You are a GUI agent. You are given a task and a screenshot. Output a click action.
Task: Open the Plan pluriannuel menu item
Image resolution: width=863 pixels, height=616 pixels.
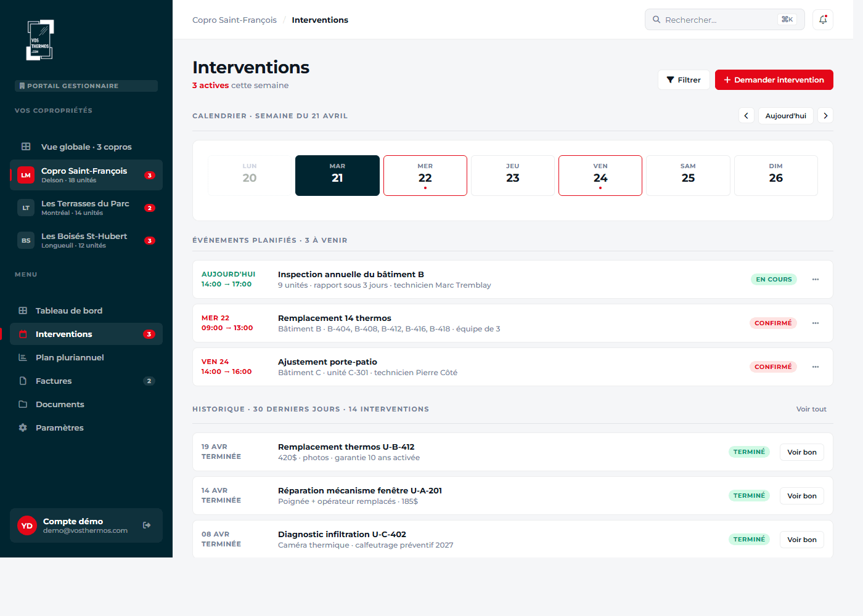[x=86, y=357]
